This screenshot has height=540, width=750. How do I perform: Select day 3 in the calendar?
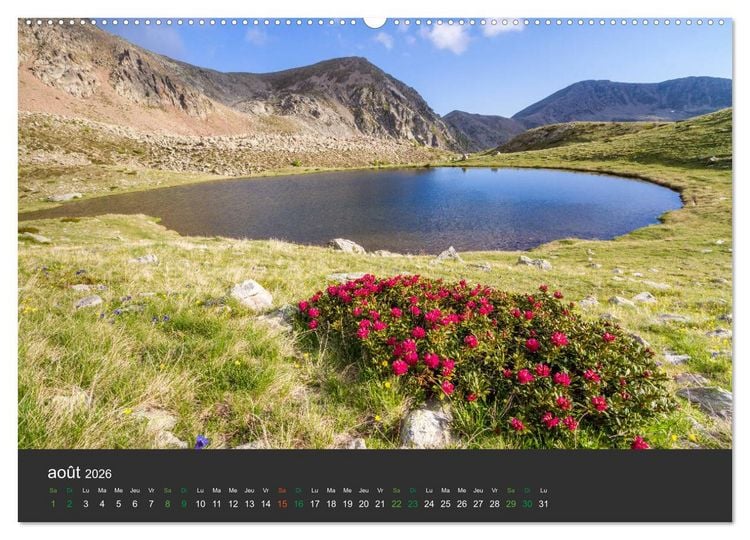pos(86,504)
